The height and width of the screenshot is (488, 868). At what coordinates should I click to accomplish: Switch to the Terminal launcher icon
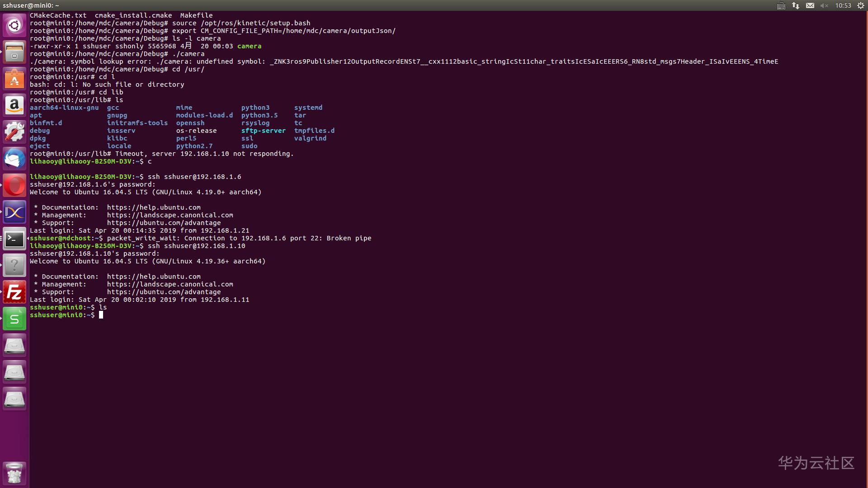coord(14,239)
